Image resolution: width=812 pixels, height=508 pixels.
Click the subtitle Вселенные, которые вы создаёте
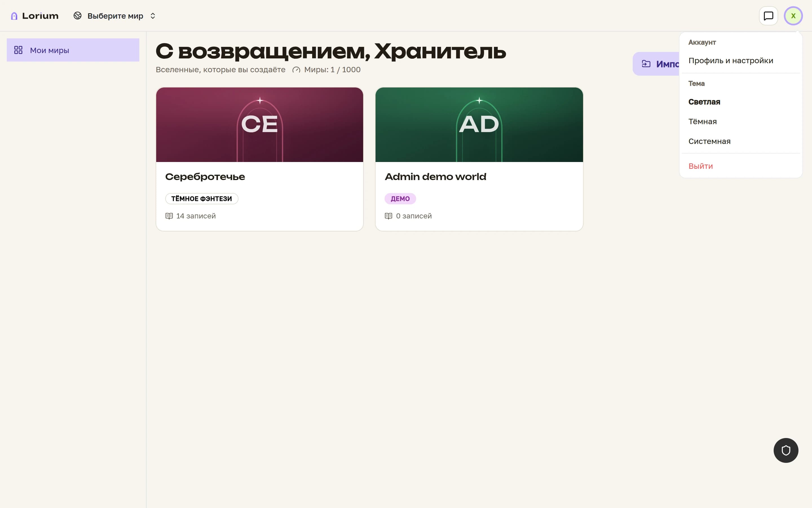click(x=220, y=69)
